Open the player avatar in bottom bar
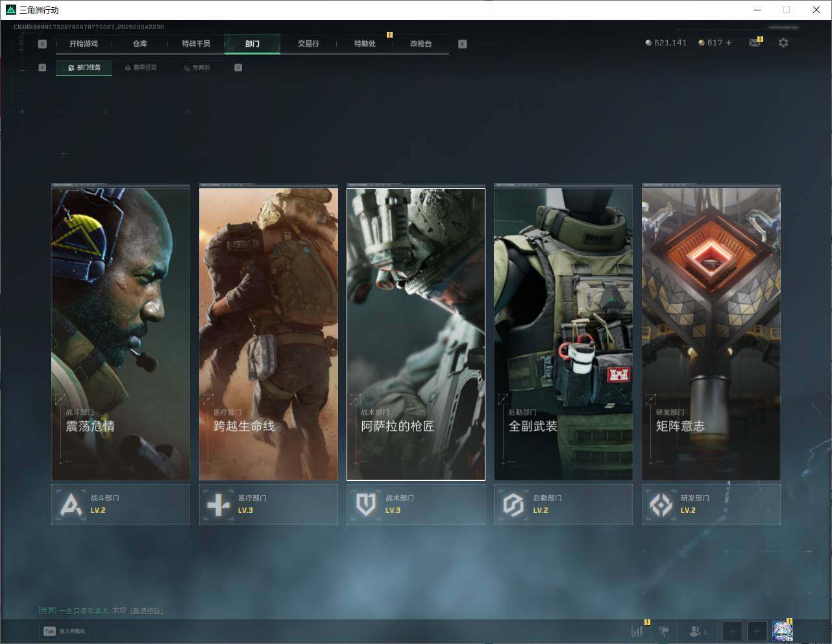This screenshot has height=644, width=832. (782, 631)
